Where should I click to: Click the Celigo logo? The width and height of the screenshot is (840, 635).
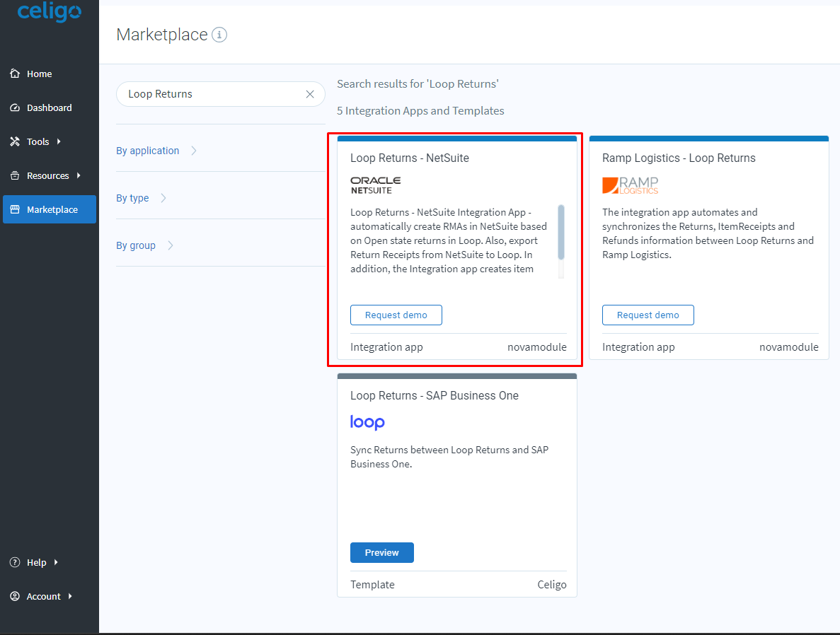pyautogui.click(x=50, y=11)
